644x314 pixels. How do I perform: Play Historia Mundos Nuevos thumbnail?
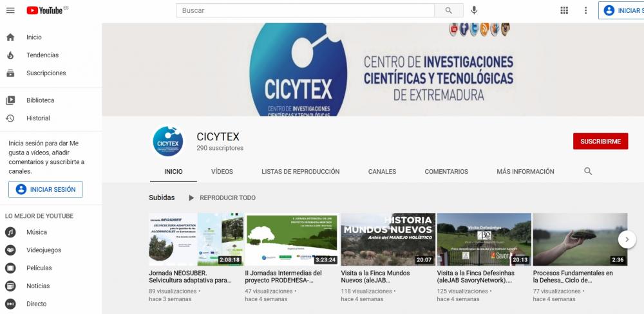click(x=388, y=239)
